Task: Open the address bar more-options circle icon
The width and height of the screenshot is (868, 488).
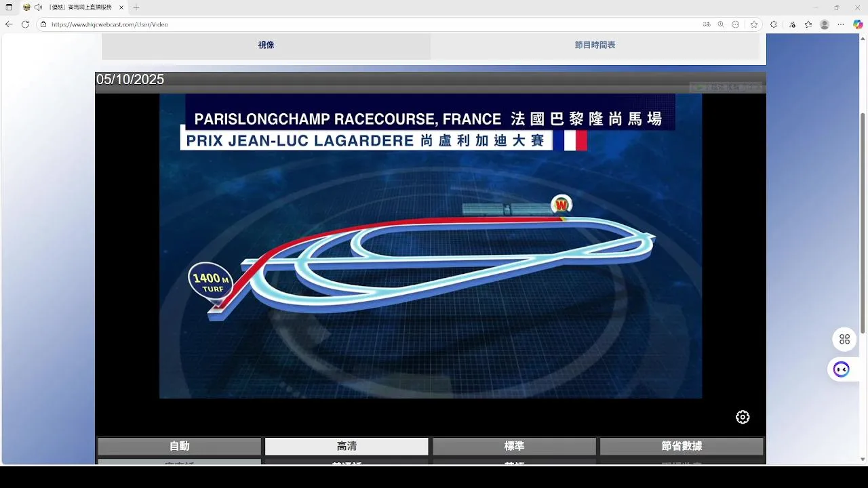Action: 736,24
